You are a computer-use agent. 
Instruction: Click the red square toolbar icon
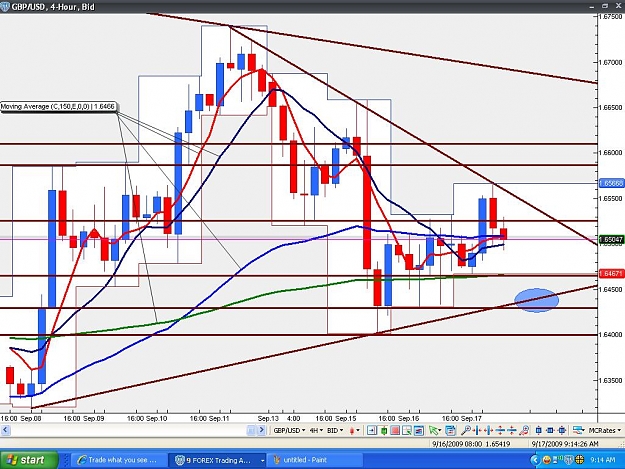tap(395, 430)
